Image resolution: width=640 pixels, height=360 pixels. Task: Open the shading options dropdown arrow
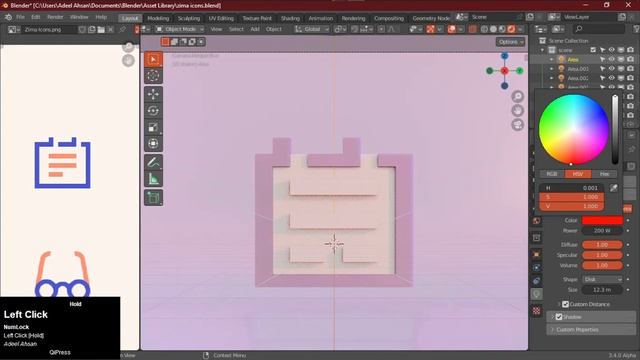point(521,29)
